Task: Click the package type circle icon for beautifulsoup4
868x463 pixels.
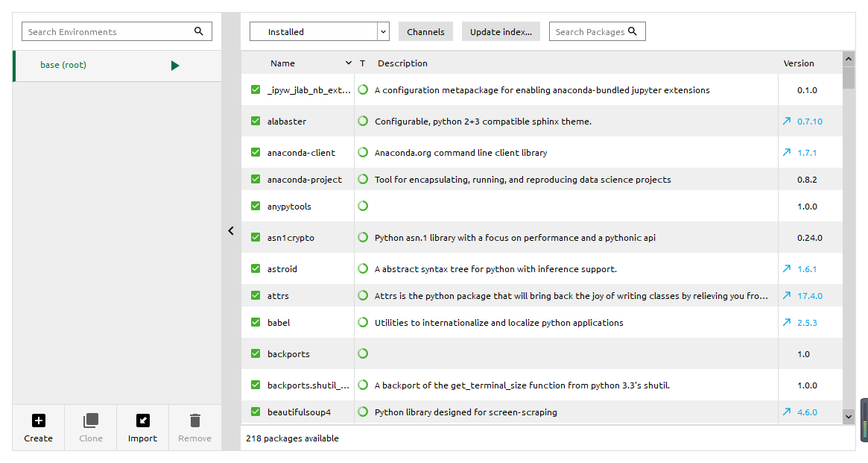Action: (x=363, y=412)
